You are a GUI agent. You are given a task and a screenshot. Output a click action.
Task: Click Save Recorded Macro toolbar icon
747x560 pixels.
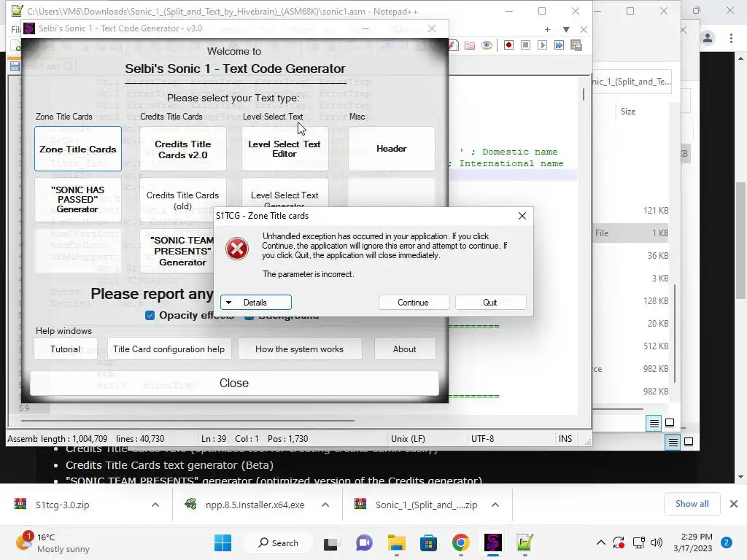click(x=576, y=45)
